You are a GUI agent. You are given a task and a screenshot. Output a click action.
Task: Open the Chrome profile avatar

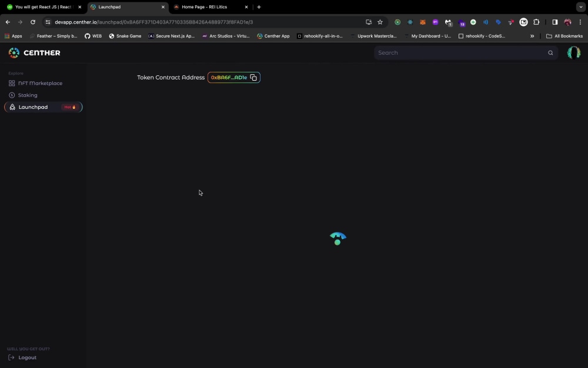click(x=568, y=22)
